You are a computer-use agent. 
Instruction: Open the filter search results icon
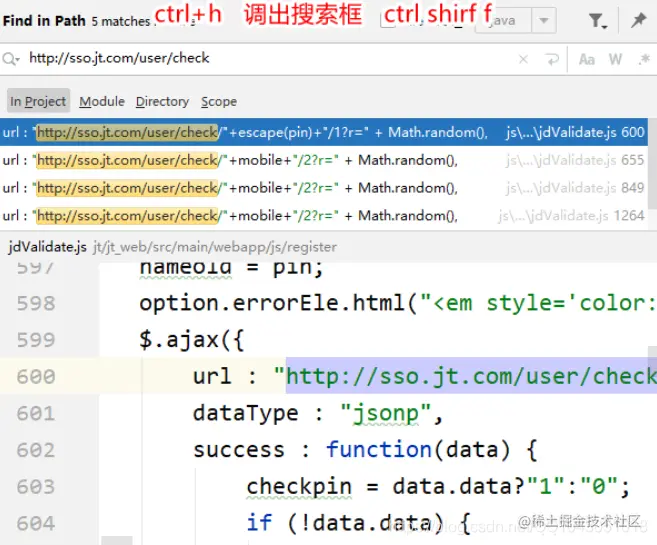click(598, 21)
